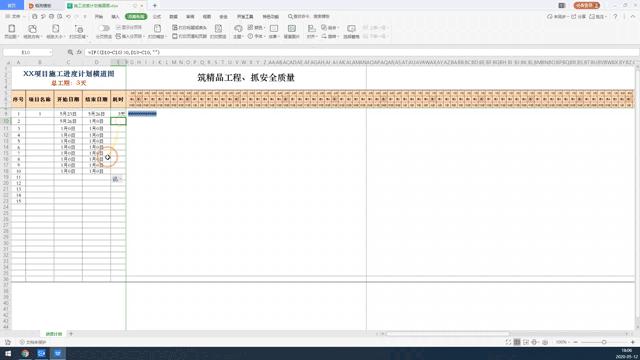
Task: Open Themes dropdown in ribbon
Action: click(x=238, y=31)
